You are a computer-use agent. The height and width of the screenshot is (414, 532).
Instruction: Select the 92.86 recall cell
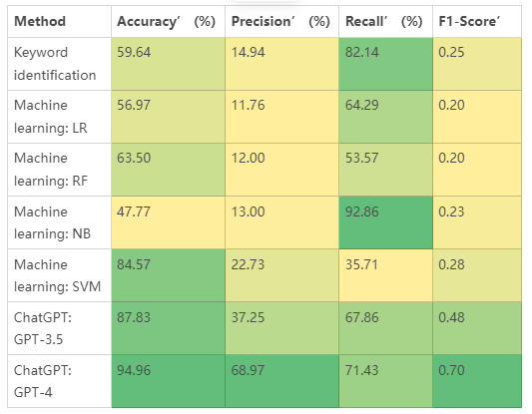tap(385, 222)
